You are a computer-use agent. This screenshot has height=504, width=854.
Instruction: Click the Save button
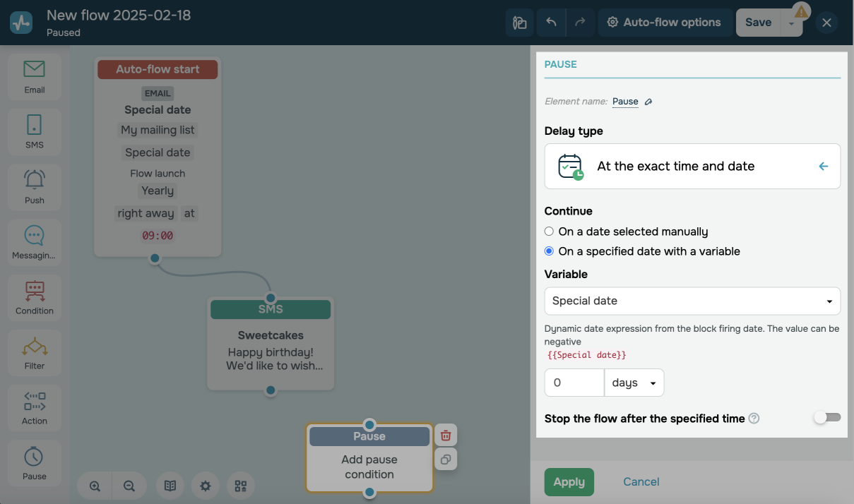[758, 23]
